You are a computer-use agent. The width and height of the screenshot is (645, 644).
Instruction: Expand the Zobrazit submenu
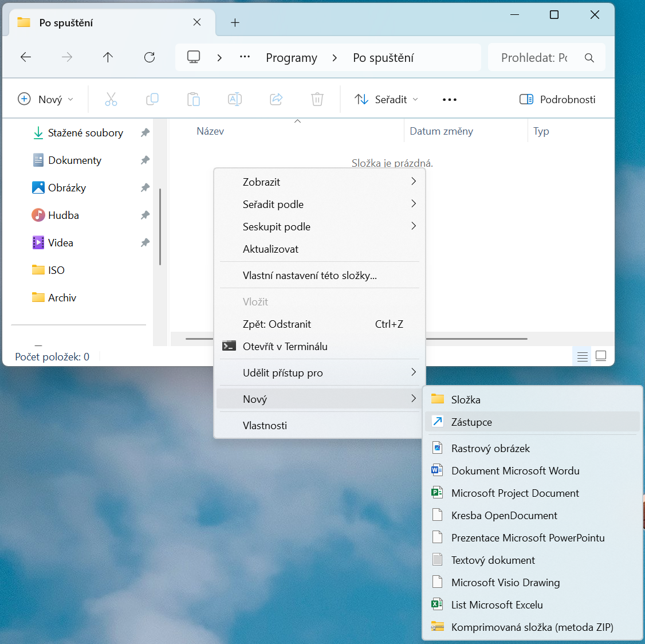(320, 182)
